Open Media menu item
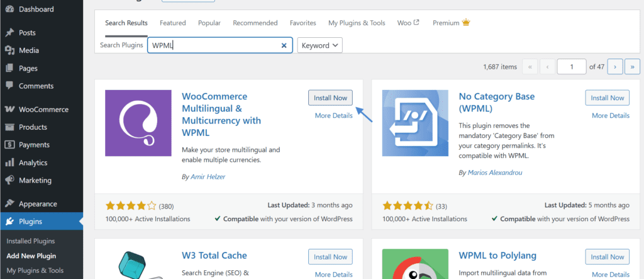This screenshot has width=644, height=279. point(42,50)
